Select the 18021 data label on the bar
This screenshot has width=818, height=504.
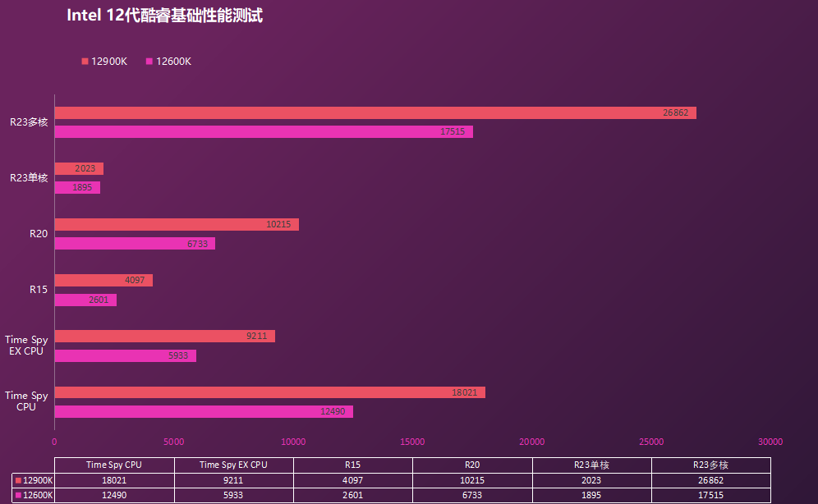click(464, 392)
